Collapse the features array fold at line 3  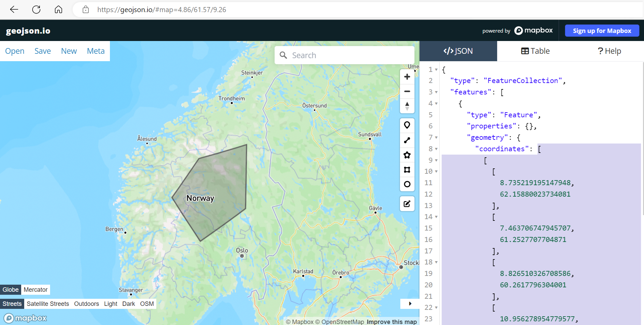436,92
